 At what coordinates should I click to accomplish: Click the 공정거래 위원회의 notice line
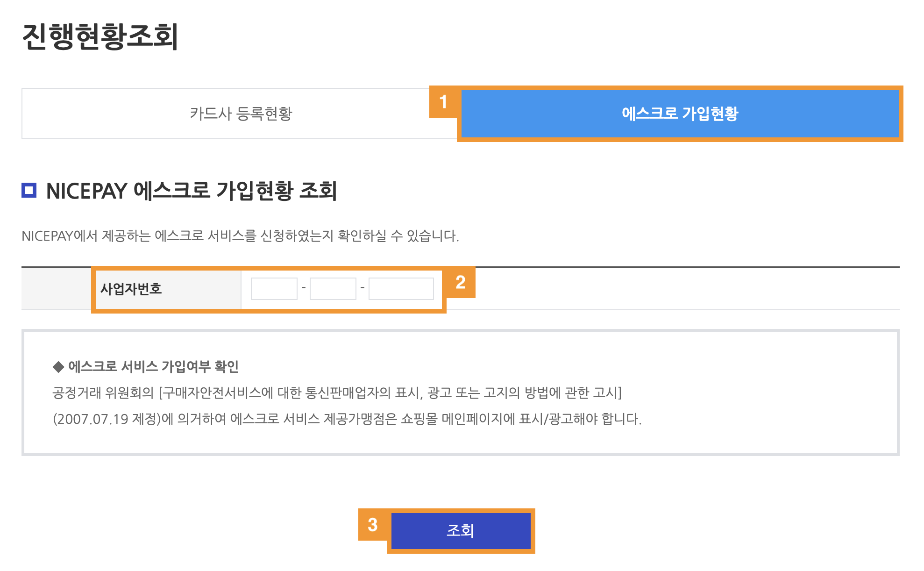click(337, 393)
